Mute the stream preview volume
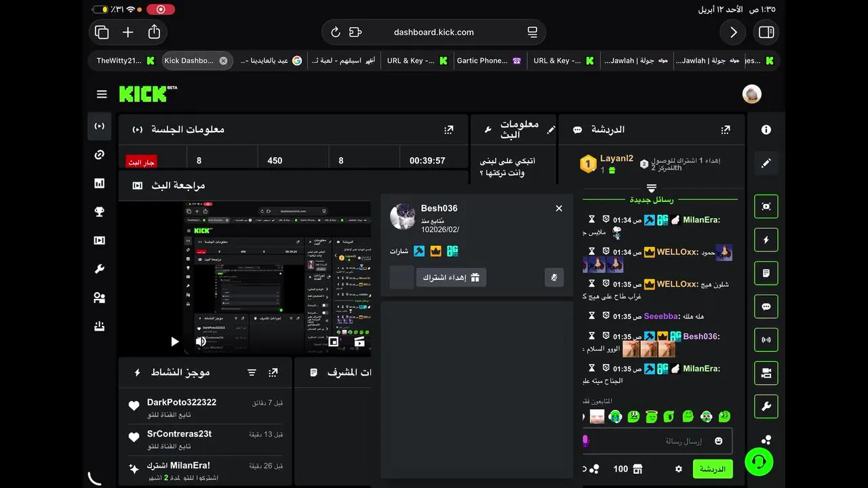 click(201, 342)
